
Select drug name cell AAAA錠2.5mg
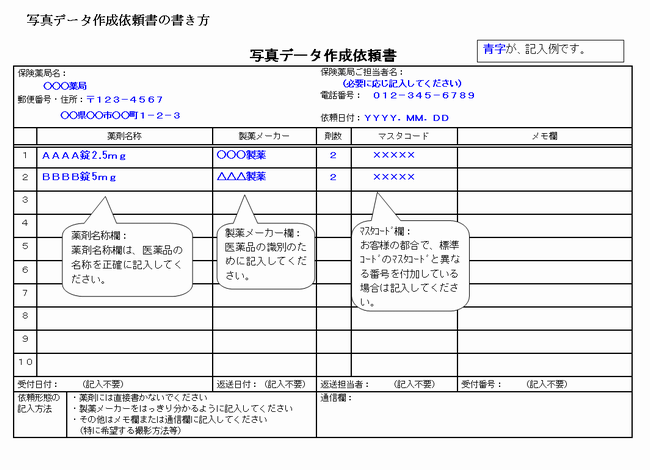[84, 156]
